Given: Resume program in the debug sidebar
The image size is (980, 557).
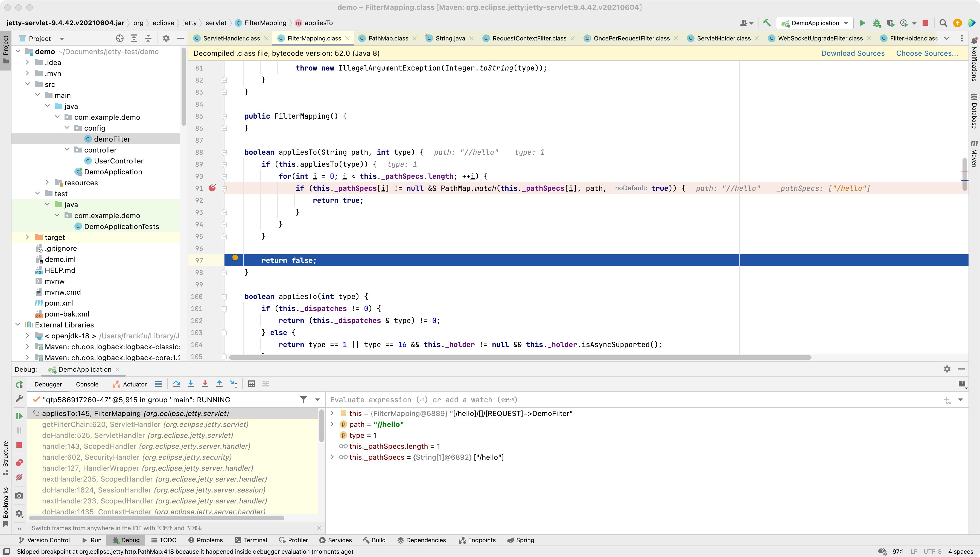Looking at the screenshot, I should click(x=19, y=416).
